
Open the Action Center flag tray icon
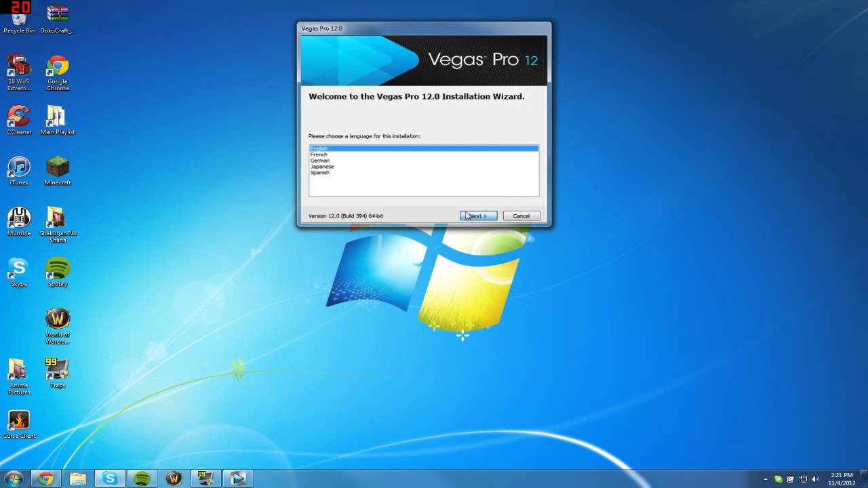point(791,479)
